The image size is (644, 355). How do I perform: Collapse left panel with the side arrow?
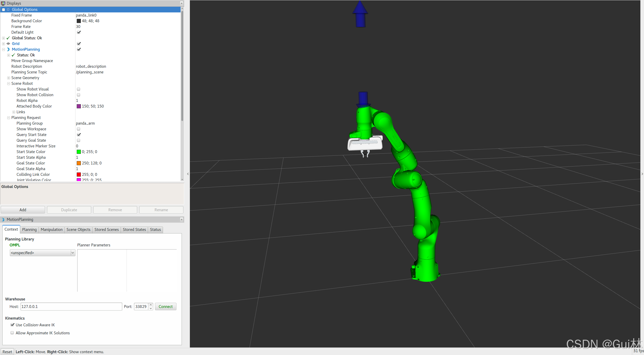pos(188,174)
